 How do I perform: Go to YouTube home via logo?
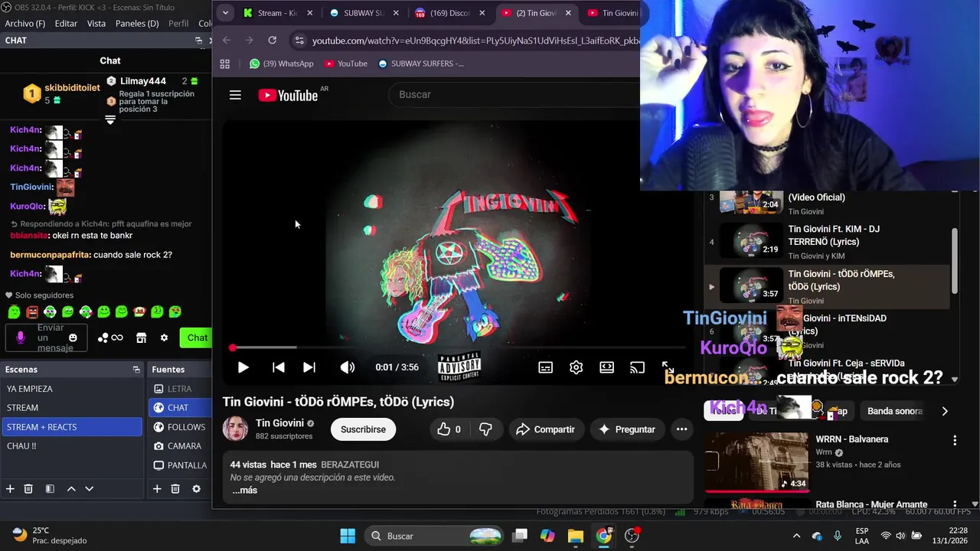[x=288, y=95]
